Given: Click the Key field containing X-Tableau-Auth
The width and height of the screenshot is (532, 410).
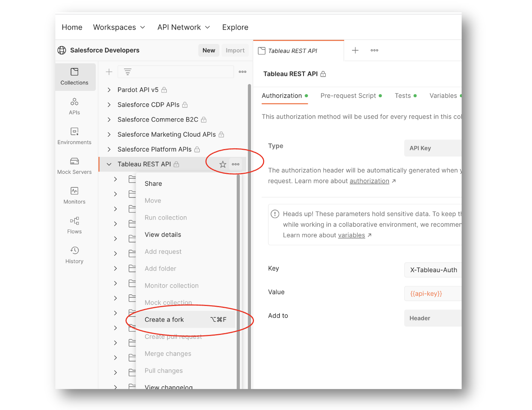Looking at the screenshot, I should point(433,270).
